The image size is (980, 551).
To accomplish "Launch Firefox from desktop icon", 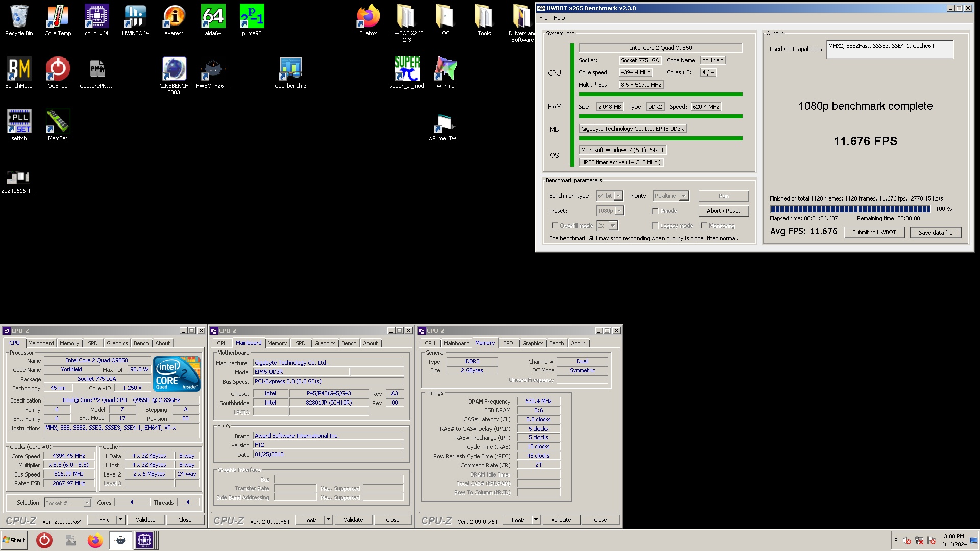I will coord(368,20).
